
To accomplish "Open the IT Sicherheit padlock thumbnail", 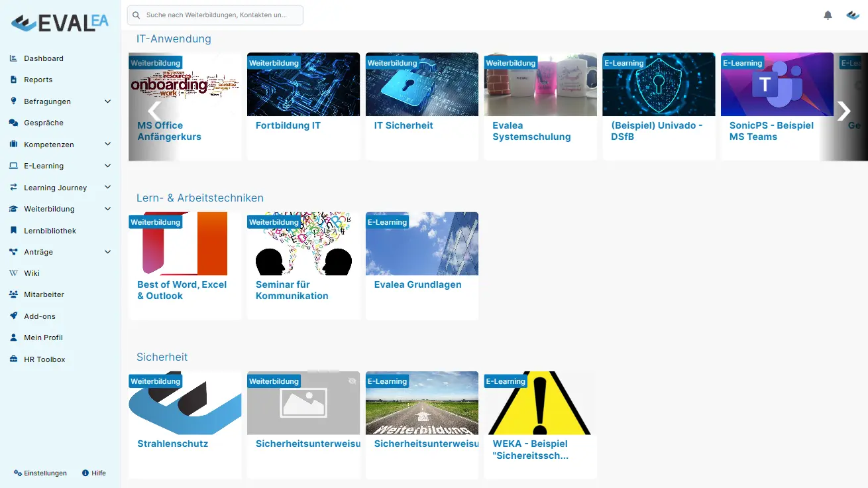I will [422, 84].
